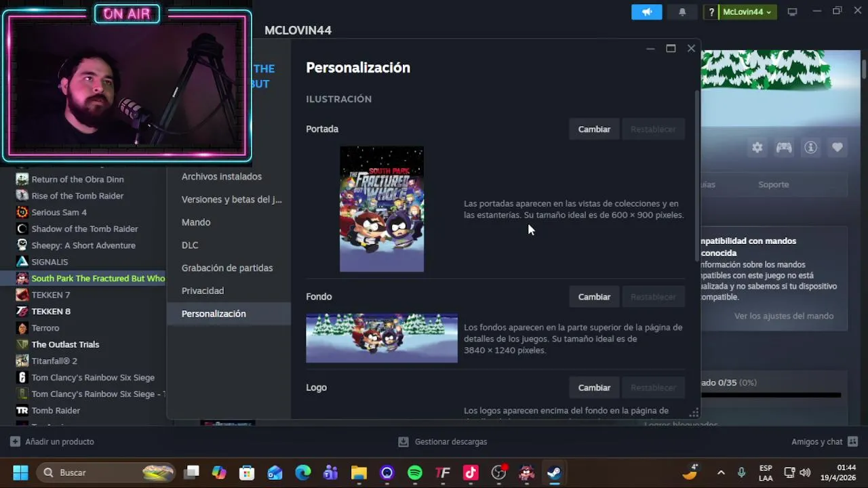868x488 pixels.
Task: Open Copilot from the taskbar
Action: pos(219,472)
